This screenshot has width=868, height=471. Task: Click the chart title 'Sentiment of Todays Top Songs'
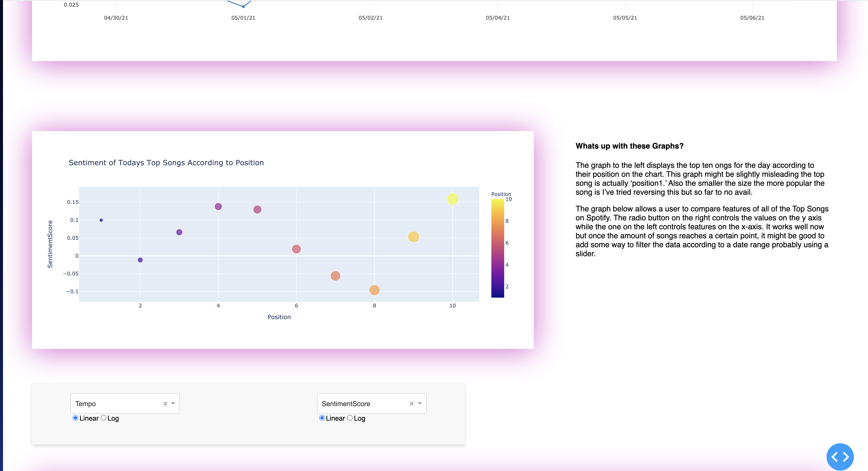coord(166,162)
